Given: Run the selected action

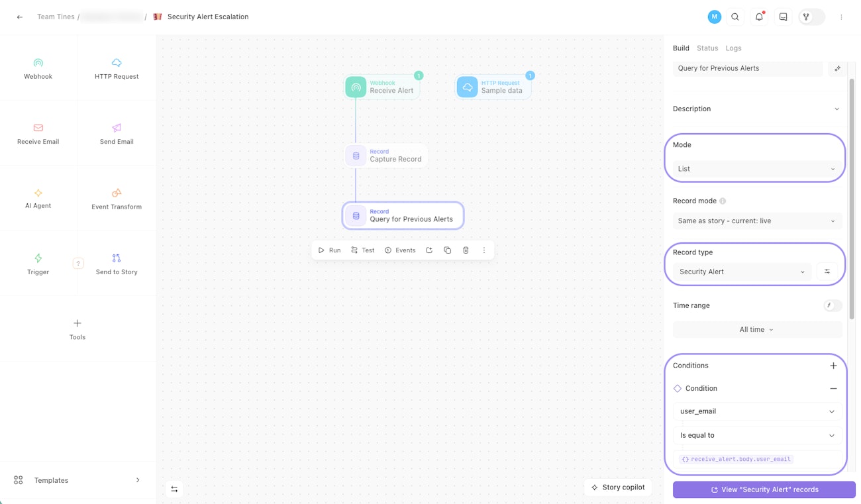Looking at the screenshot, I should tap(329, 250).
